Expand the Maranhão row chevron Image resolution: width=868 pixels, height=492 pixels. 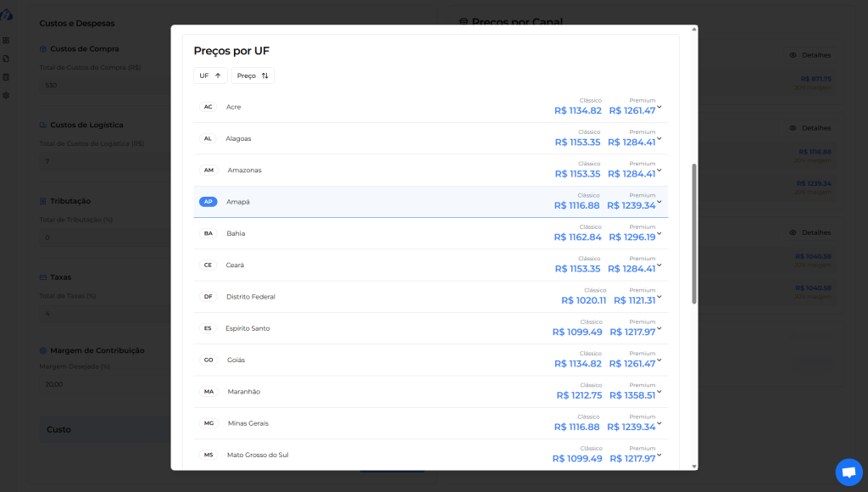click(659, 392)
